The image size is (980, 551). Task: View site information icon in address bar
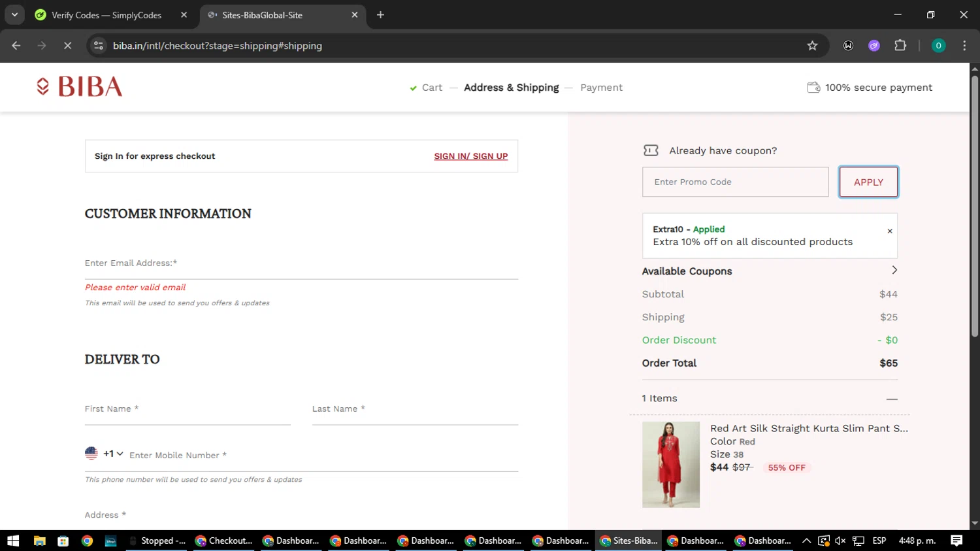pos(99,45)
